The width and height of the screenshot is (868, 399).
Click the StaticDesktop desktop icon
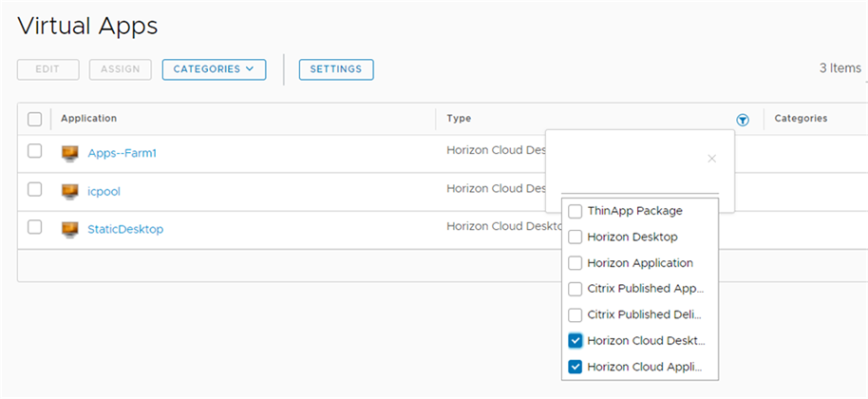[x=69, y=229]
